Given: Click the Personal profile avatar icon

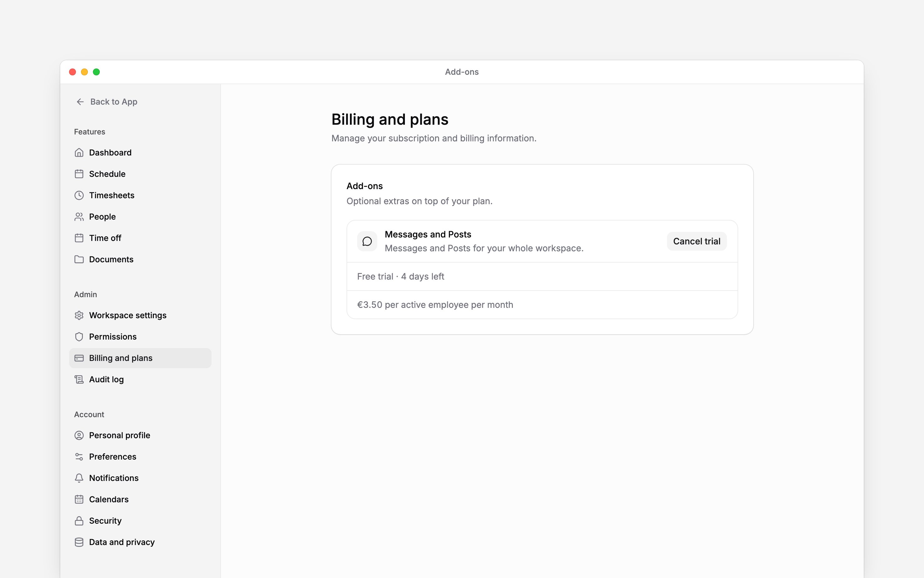Looking at the screenshot, I should [79, 435].
